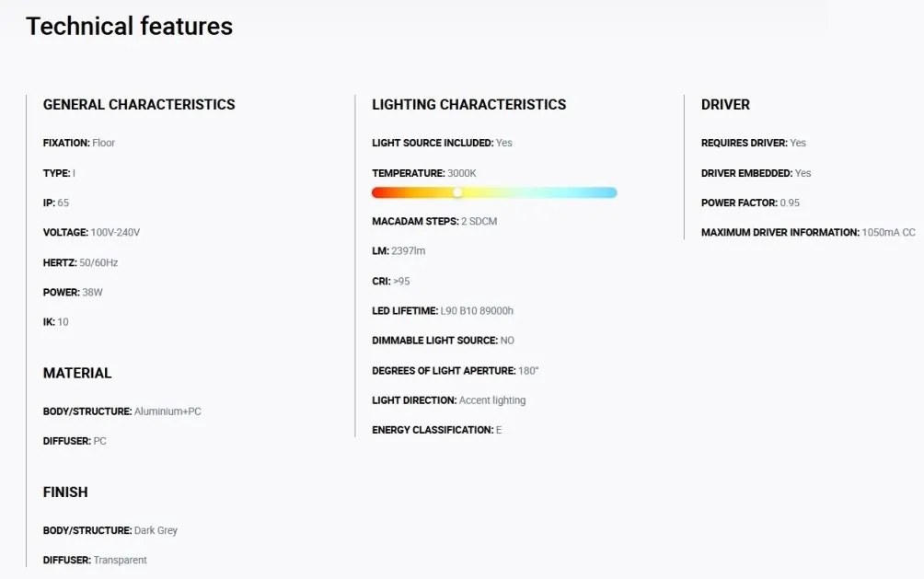This screenshot has height=579, width=924.
Task: Click the temperature slider white handle
Action: point(457,192)
